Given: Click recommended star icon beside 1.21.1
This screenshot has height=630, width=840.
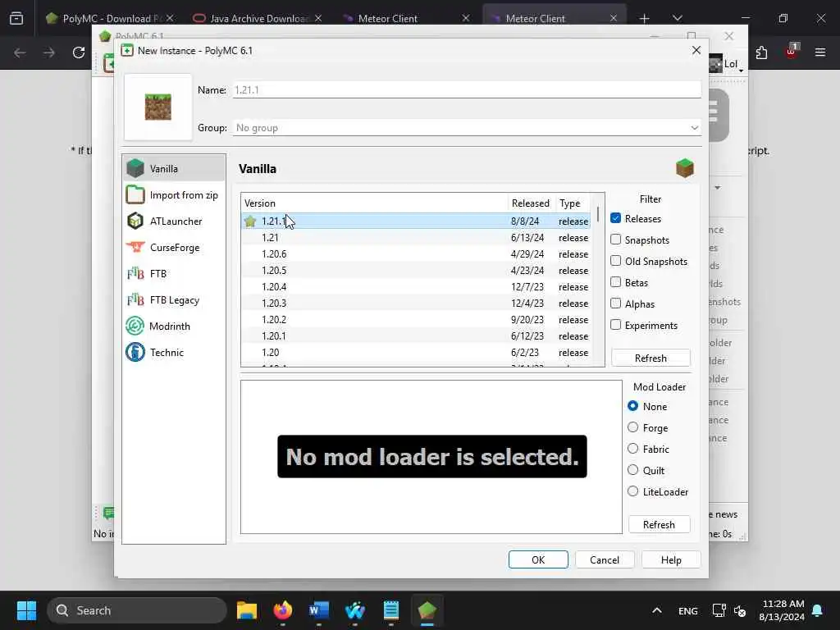Looking at the screenshot, I should click(250, 221).
